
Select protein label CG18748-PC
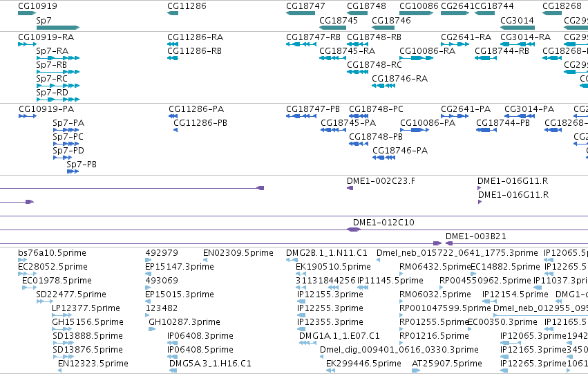[x=376, y=109]
